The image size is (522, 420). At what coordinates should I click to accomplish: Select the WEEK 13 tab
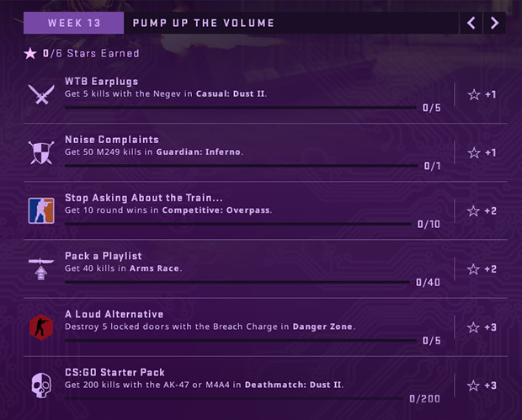[73, 23]
